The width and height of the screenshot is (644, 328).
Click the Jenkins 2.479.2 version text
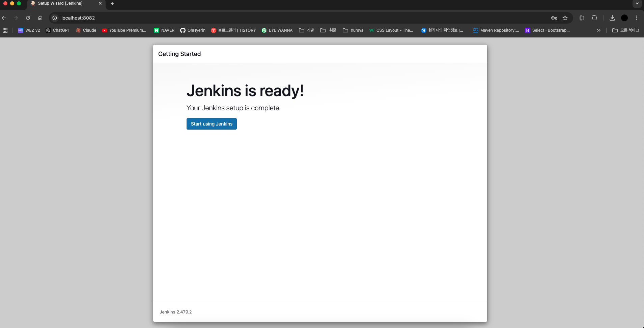click(x=176, y=312)
